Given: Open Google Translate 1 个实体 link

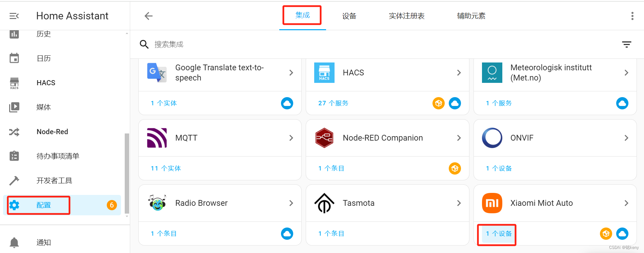Looking at the screenshot, I should point(164,103).
